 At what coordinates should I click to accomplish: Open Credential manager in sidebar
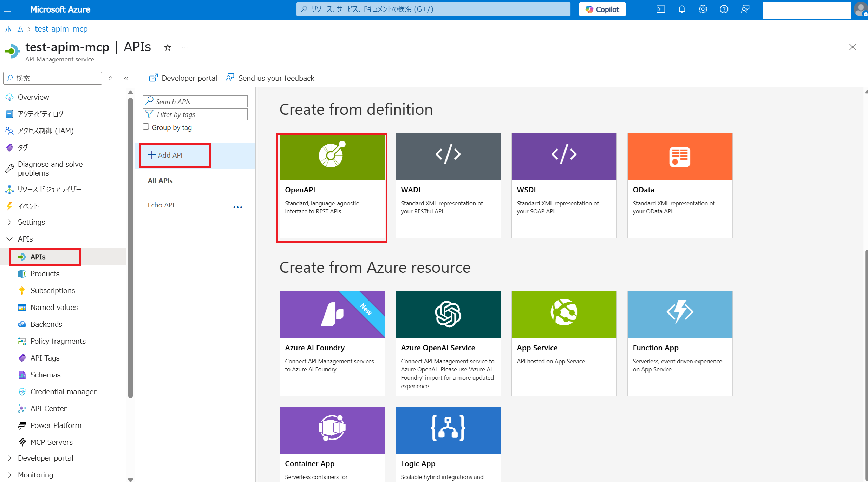pyautogui.click(x=63, y=392)
